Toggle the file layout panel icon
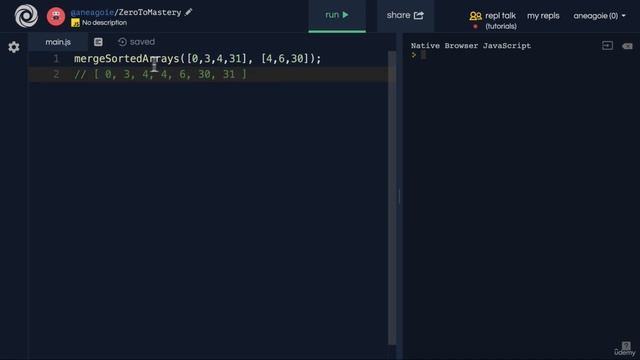The image size is (640, 360). 98,42
